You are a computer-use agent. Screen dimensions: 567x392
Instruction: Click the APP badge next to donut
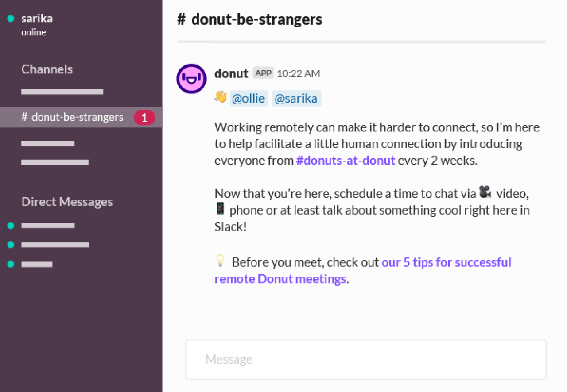[263, 73]
